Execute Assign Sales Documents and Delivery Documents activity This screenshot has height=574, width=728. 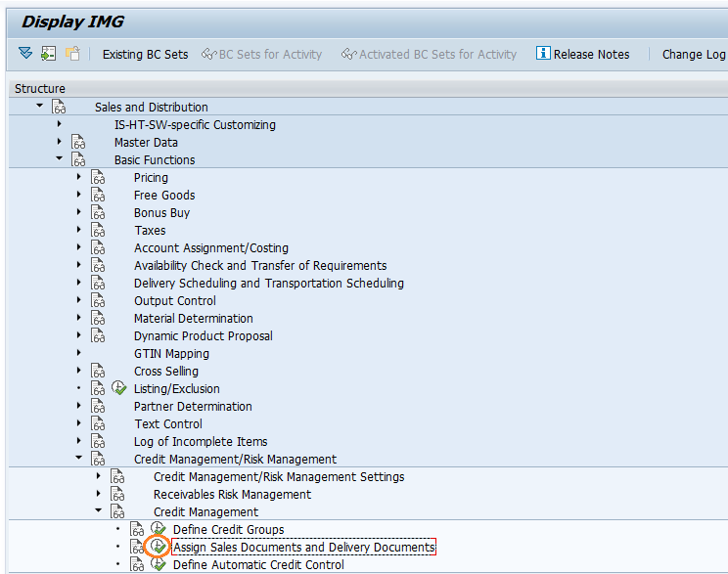158,547
